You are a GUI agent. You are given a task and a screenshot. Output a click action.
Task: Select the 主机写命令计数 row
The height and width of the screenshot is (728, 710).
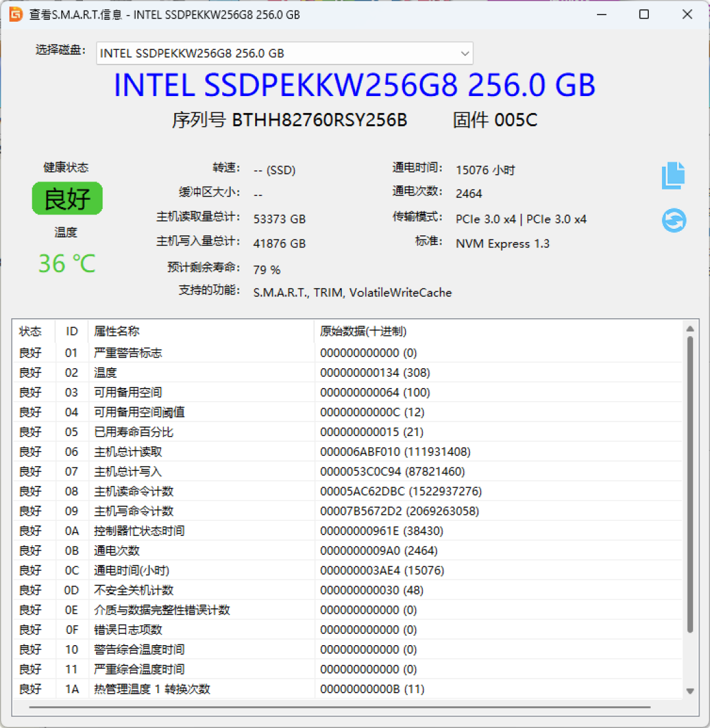pyautogui.click(x=347, y=511)
